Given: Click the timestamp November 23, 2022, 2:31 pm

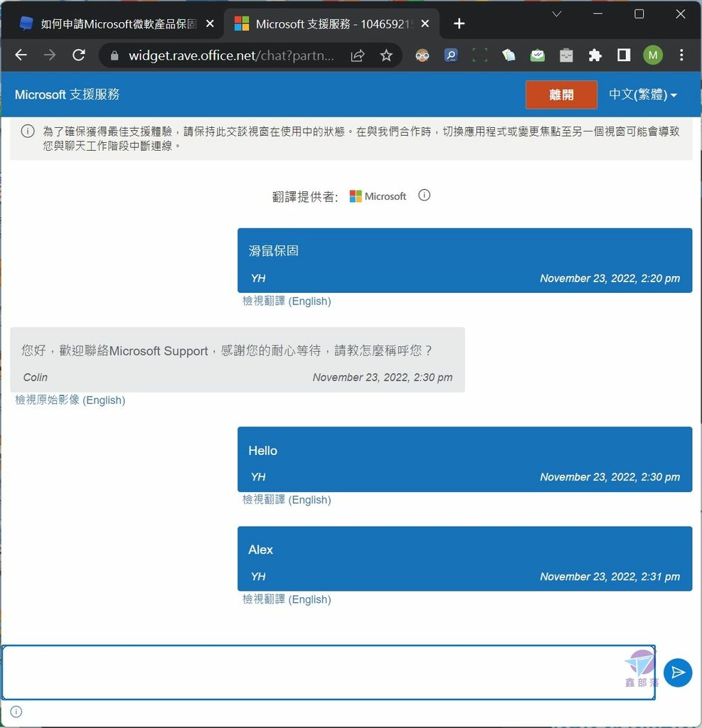Looking at the screenshot, I should (x=610, y=577).
